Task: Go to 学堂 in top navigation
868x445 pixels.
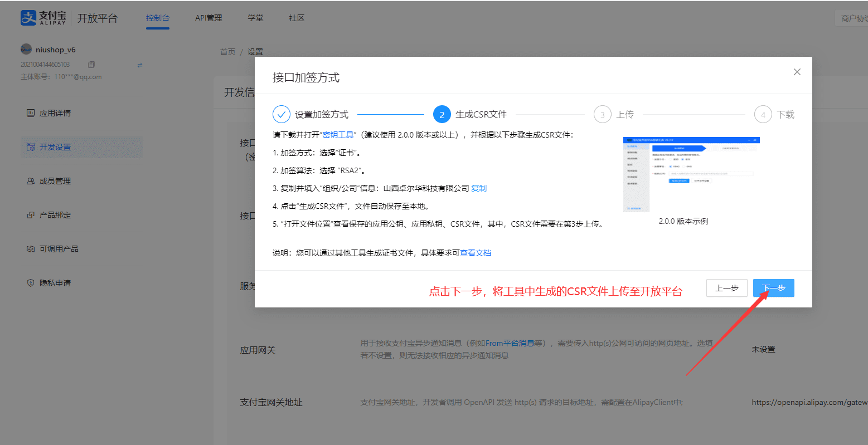Action: [255, 18]
